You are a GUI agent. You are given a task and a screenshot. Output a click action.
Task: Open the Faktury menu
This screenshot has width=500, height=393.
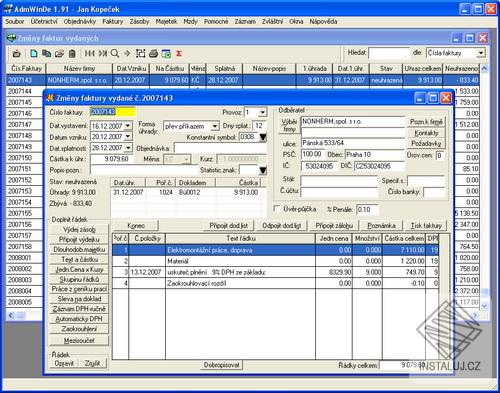pos(113,22)
